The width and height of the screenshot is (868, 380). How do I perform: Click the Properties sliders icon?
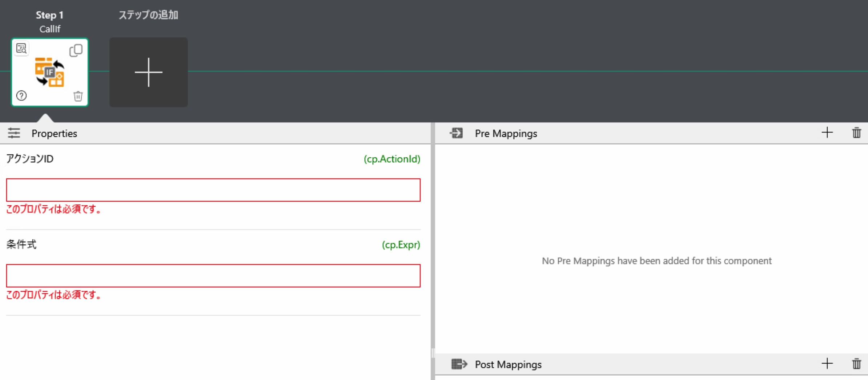[14, 133]
